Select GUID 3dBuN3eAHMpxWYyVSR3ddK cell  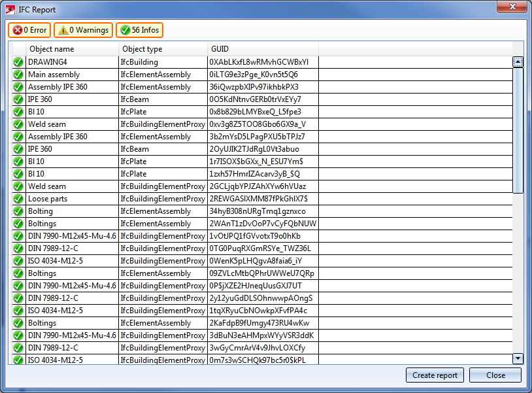point(263,335)
